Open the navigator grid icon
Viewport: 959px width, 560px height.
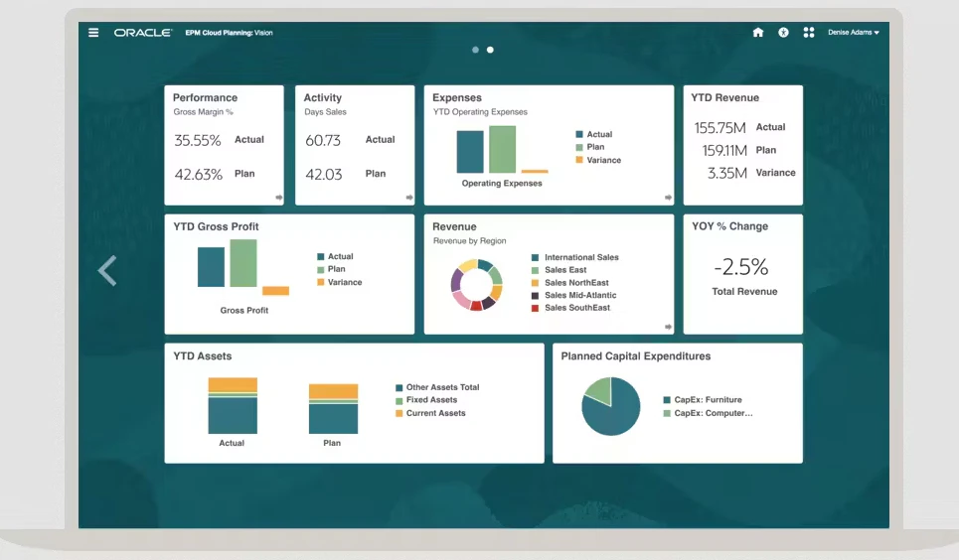[809, 33]
